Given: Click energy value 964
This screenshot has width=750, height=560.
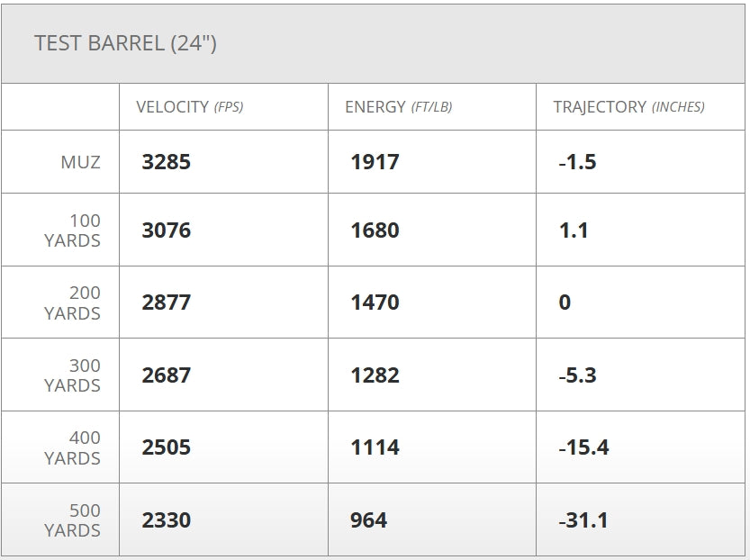Looking at the screenshot, I should click(x=368, y=519).
